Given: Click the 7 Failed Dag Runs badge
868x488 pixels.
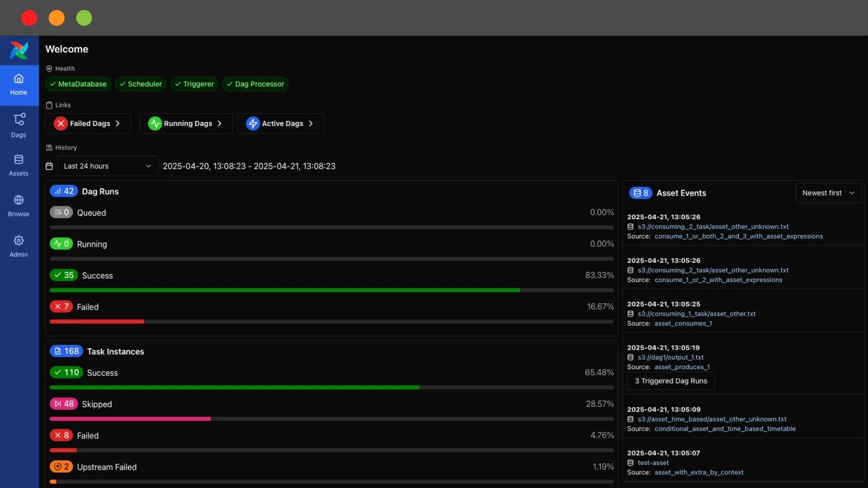Looking at the screenshot, I should tap(61, 307).
